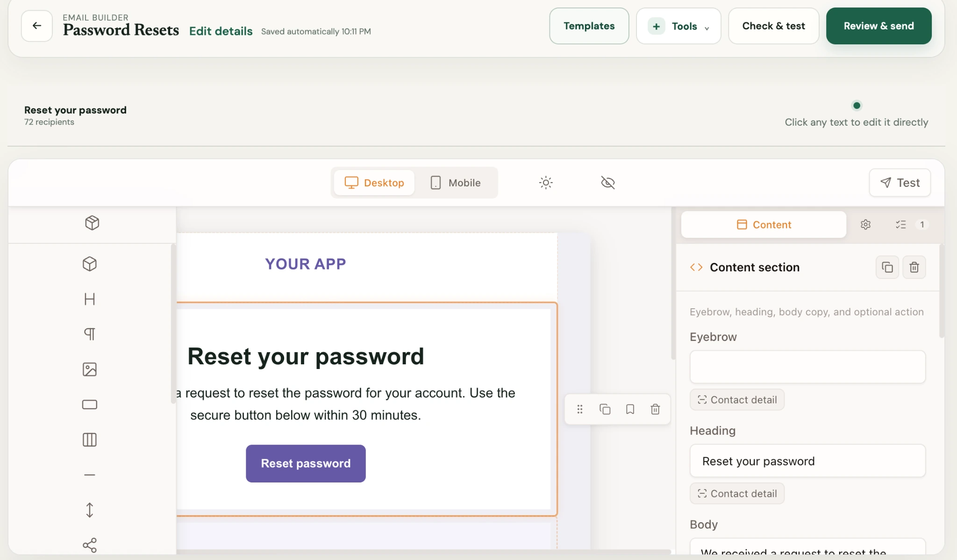Click the '72 recipients' text
The width and height of the screenshot is (957, 560).
click(49, 122)
